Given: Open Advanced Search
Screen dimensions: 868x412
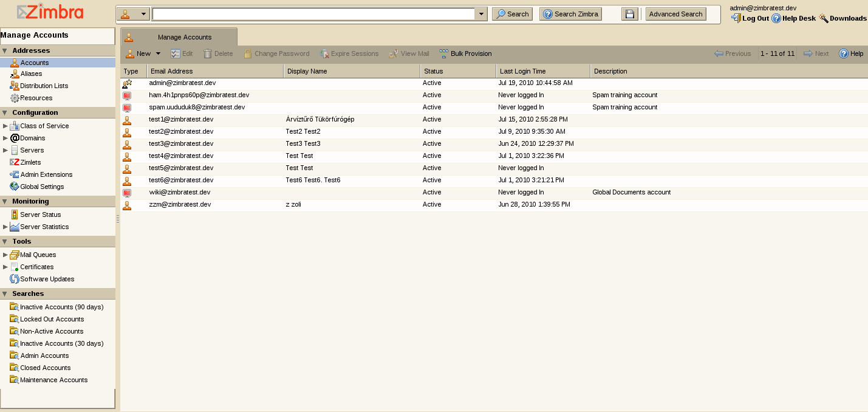Looking at the screenshot, I should pyautogui.click(x=675, y=14).
